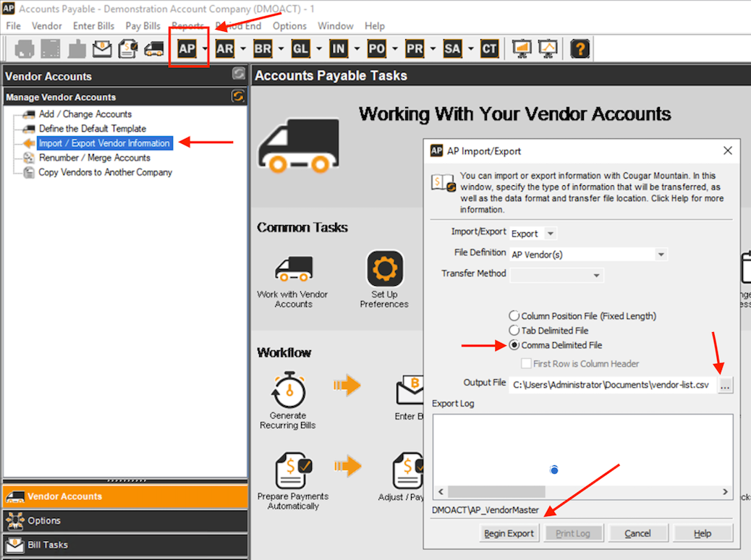751x560 pixels.
Task: Click the Manage Vendor Accounts refresh icon
Action: click(x=237, y=96)
